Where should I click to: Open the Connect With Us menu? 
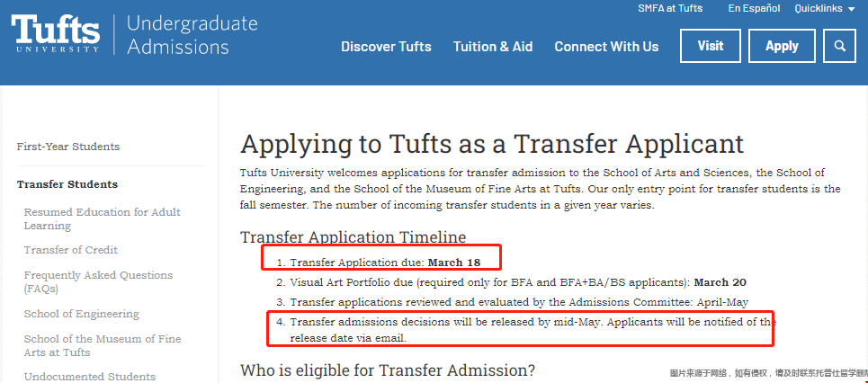click(x=607, y=47)
